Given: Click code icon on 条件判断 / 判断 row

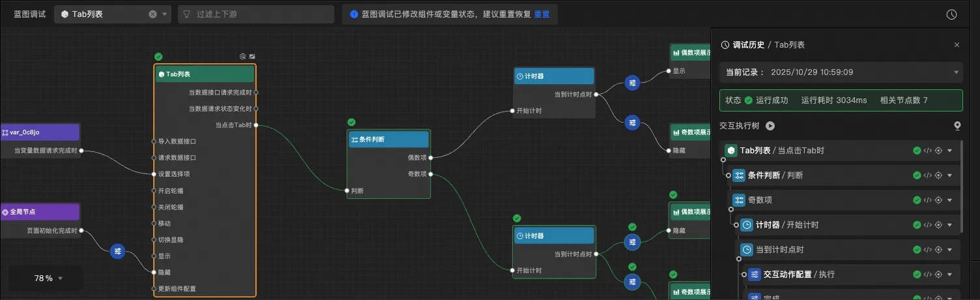Looking at the screenshot, I should pos(927,175).
